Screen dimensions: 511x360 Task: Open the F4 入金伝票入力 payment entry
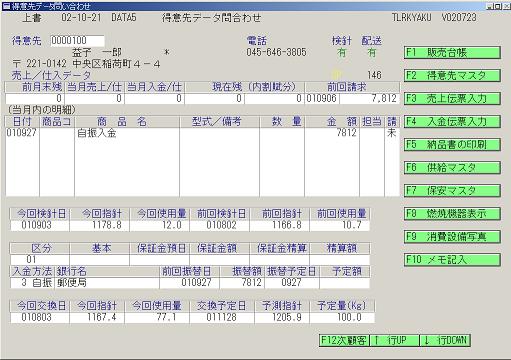452,122
